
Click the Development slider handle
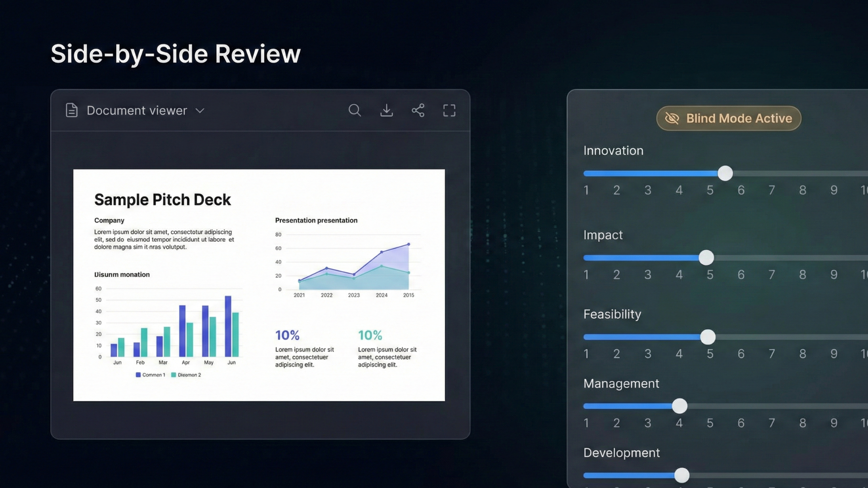(x=682, y=475)
